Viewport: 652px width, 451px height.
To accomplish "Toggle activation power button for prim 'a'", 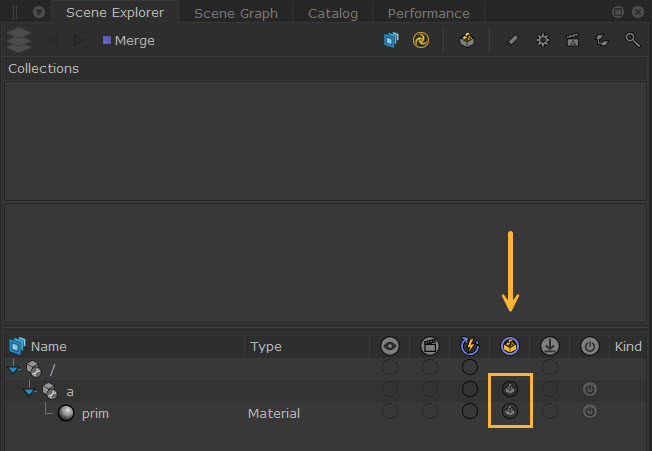I will point(590,389).
